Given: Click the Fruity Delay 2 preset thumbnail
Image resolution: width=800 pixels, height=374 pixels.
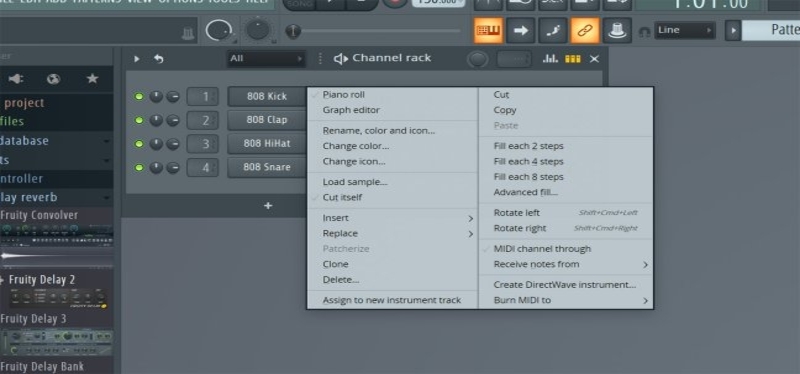Looking at the screenshot, I should point(58,298).
